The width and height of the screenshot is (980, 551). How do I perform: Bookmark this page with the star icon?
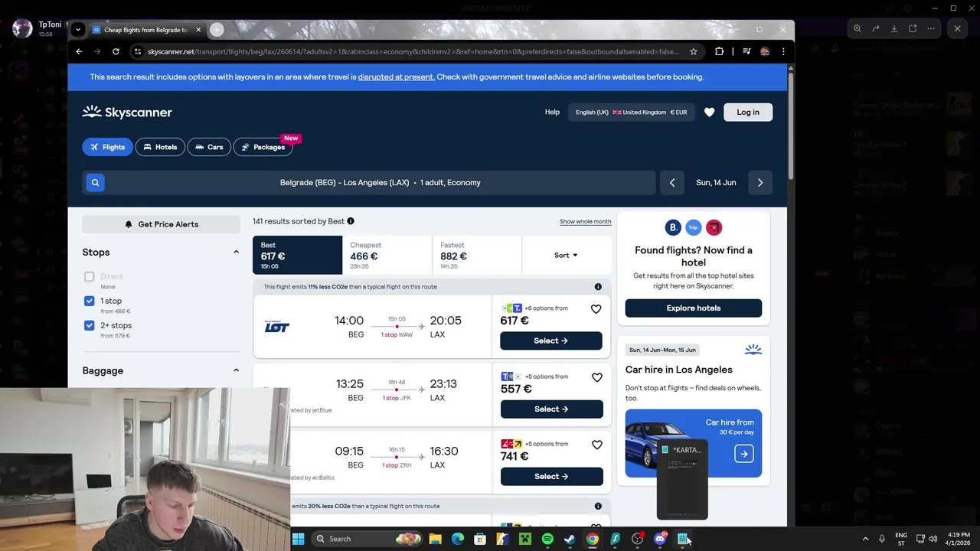click(694, 51)
